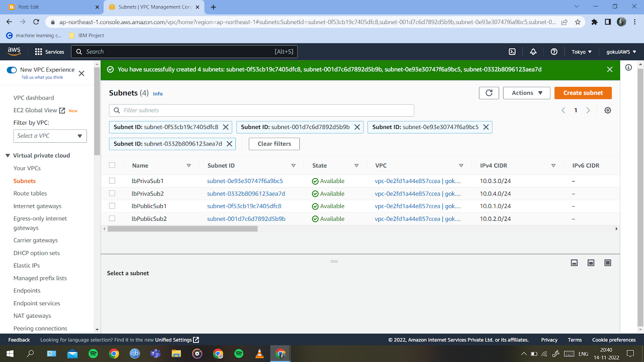Open Chrome extensions puzzle icon
Viewport: 644px width, 362px height.
594,22
